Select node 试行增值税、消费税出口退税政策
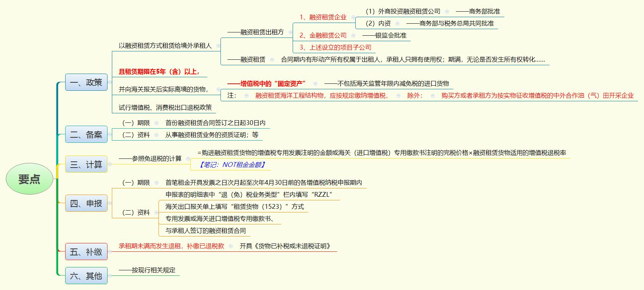This screenshot has width=644, height=290. tap(165, 107)
